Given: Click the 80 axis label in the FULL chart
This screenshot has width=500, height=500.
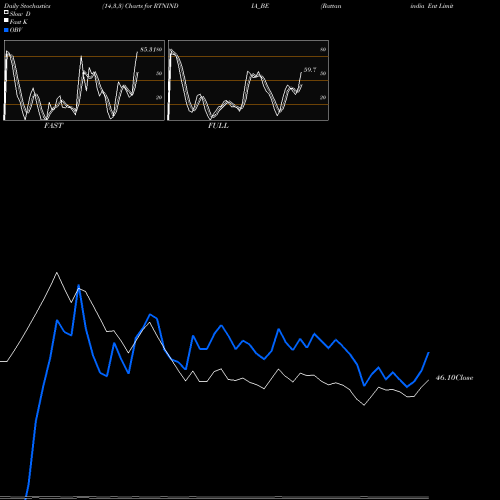Looking at the screenshot, I should (323, 50).
